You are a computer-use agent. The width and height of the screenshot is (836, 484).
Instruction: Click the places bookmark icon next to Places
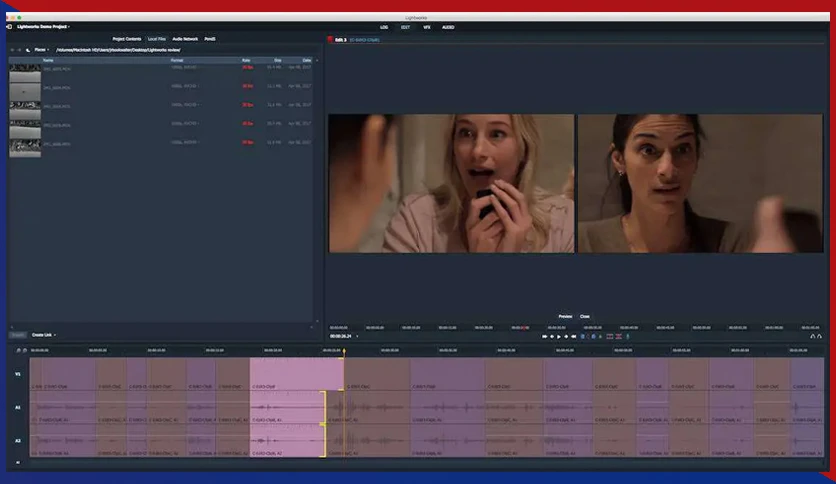(28, 50)
